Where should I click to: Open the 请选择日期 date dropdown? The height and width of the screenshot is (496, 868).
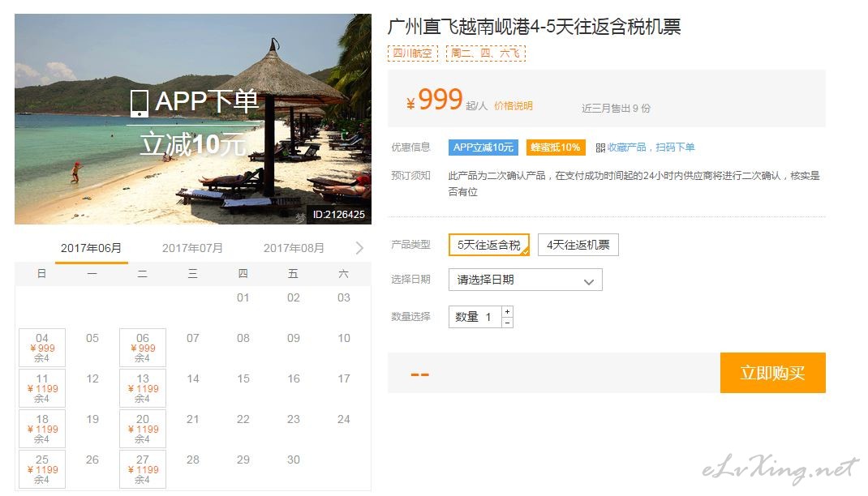click(526, 280)
